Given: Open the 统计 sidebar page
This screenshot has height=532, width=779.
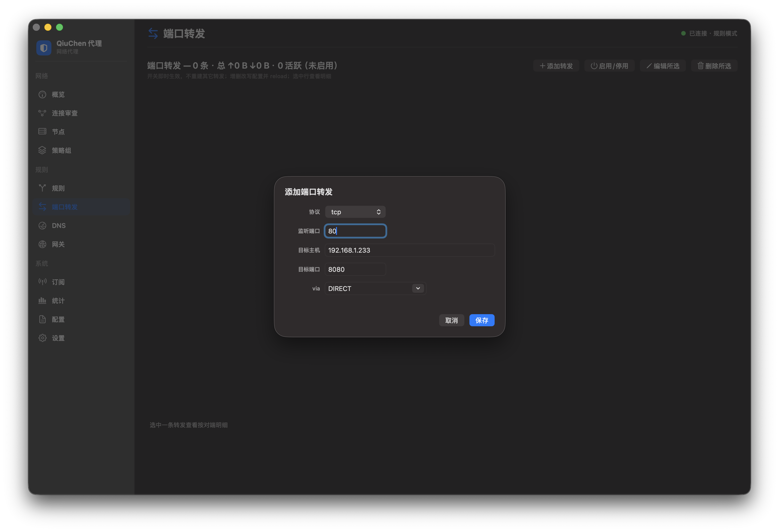Looking at the screenshot, I should [81, 301].
